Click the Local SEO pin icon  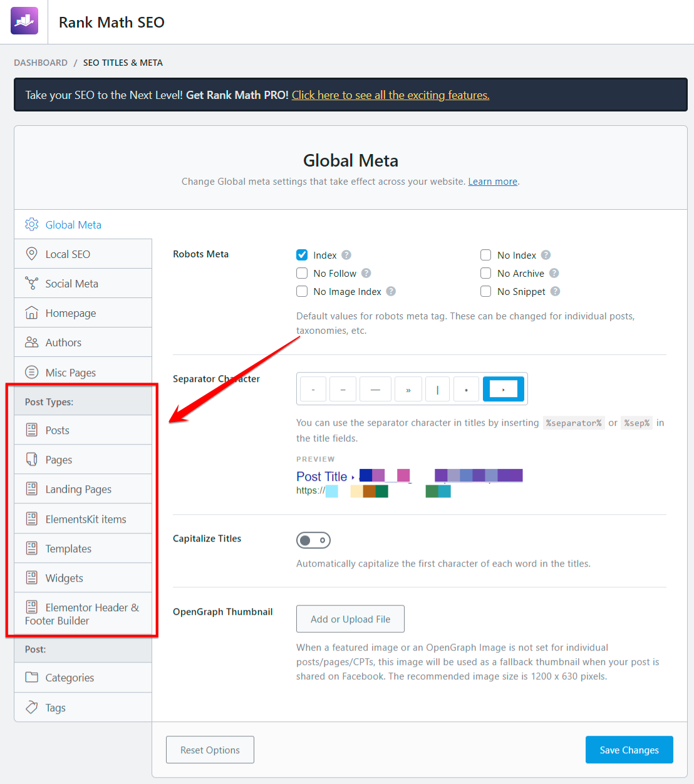click(x=31, y=254)
